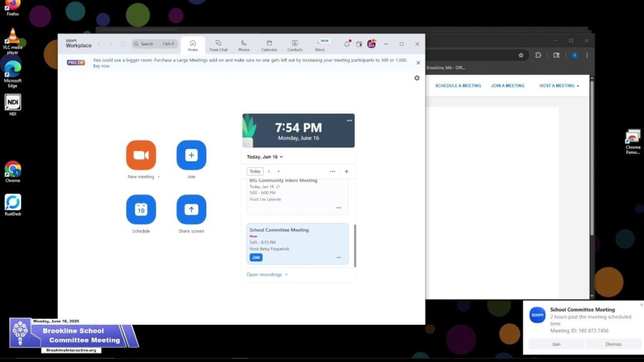Open Zoom settings gear icon

pos(416,78)
